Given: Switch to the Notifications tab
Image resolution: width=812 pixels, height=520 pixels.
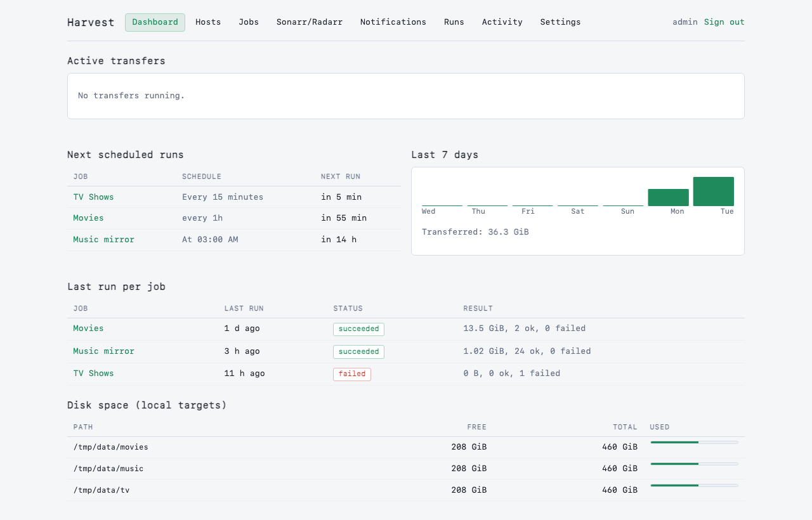Looking at the screenshot, I should click(x=393, y=22).
